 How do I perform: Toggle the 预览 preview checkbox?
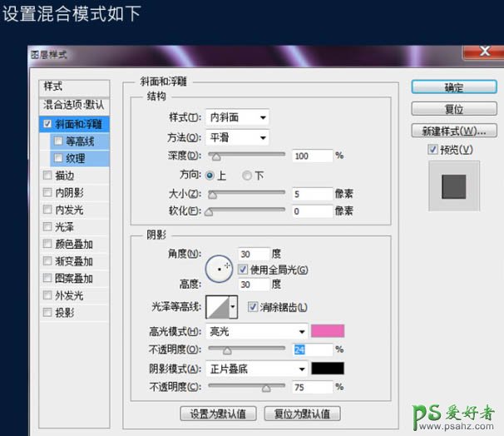pyautogui.click(x=432, y=150)
